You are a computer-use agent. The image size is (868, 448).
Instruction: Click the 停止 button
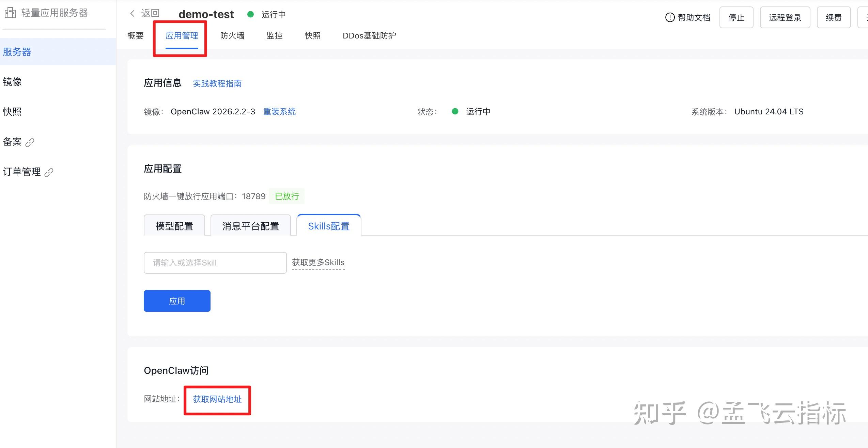(x=736, y=17)
